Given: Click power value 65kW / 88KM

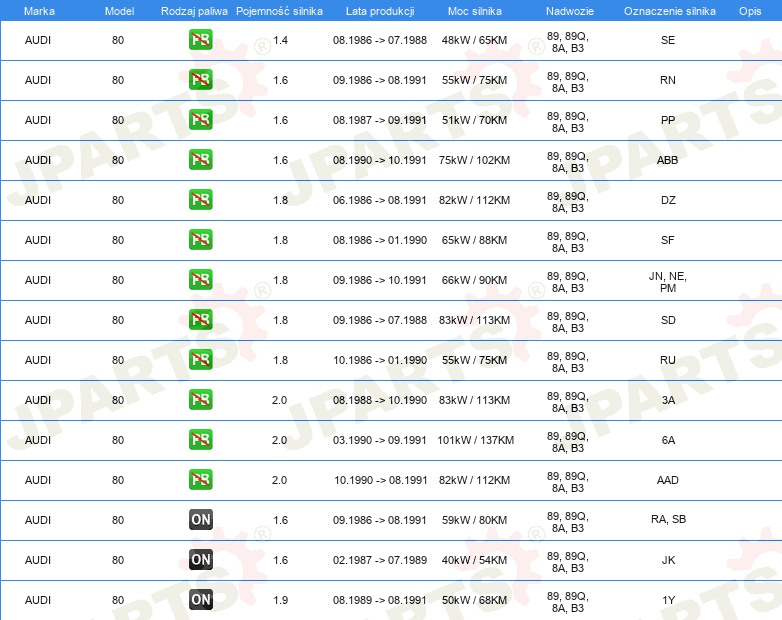Looking at the screenshot, I should click(x=474, y=240).
